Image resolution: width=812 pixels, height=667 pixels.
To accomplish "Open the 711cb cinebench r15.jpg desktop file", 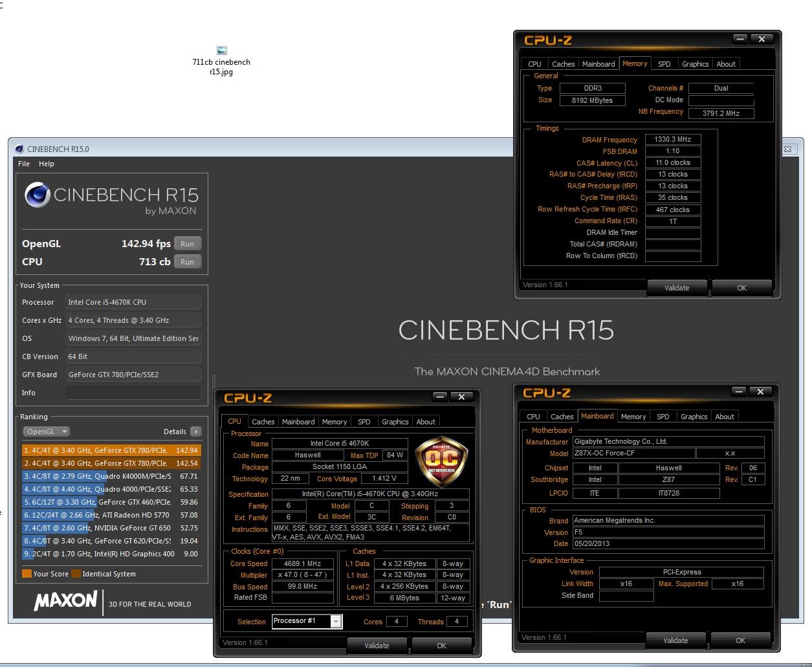I will (221, 61).
